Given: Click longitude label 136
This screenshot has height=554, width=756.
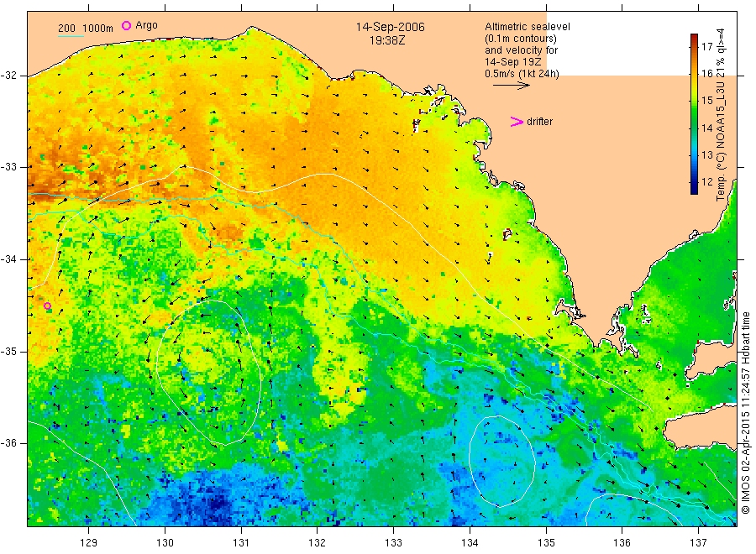Looking at the screenshot, I should click(x=622, y=543).
